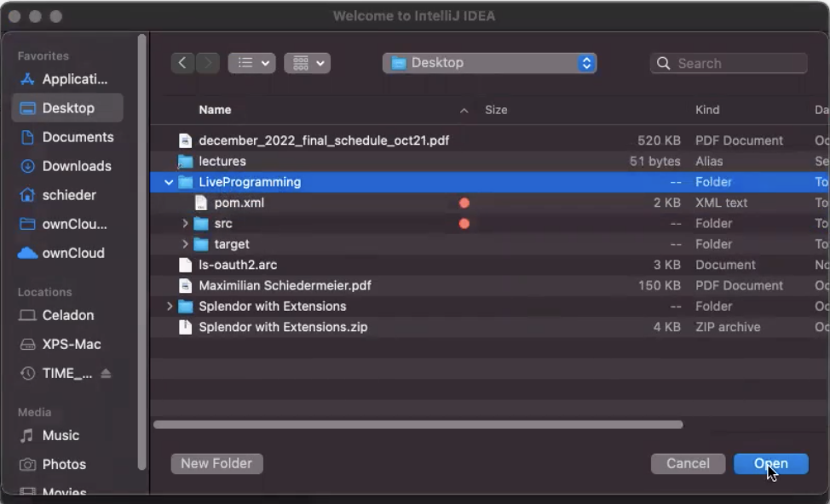Select the LiveProgramming folder row
830x504 pixels.
click(490, 182)
